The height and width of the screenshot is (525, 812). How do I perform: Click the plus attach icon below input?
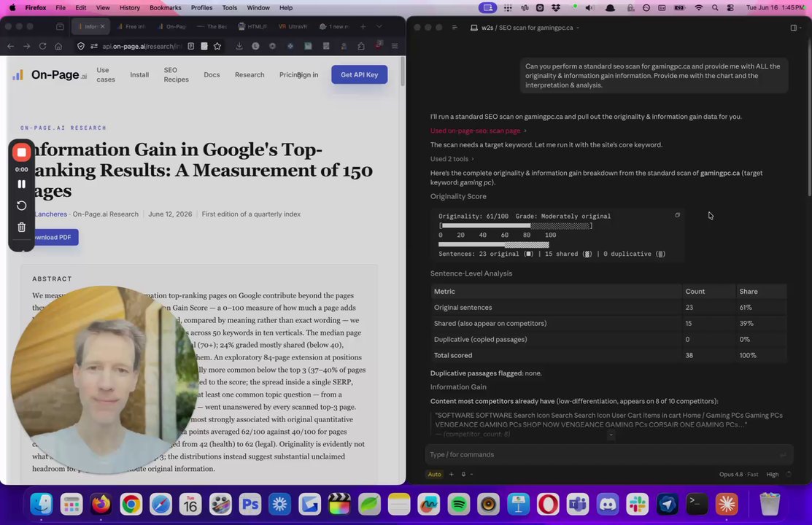tap(451, 474)
